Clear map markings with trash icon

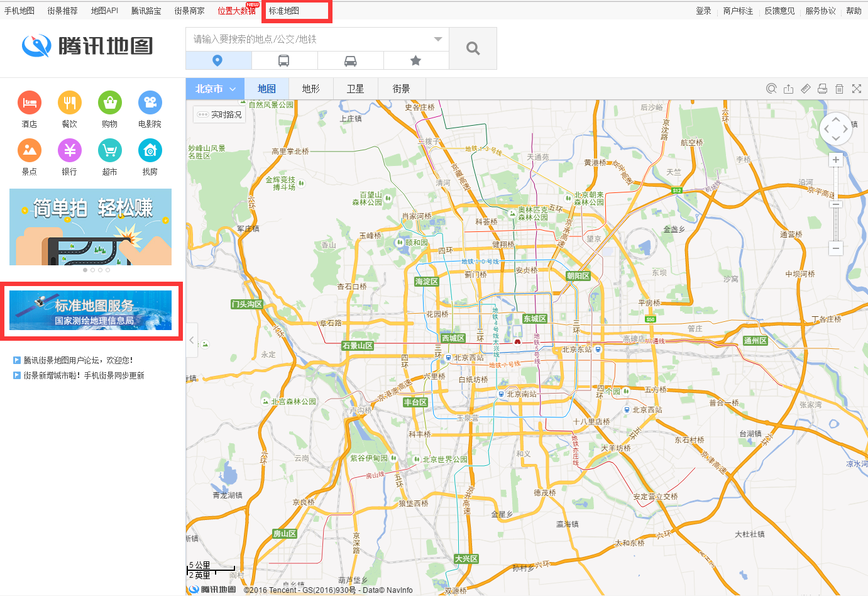click(x=839, y=89)
